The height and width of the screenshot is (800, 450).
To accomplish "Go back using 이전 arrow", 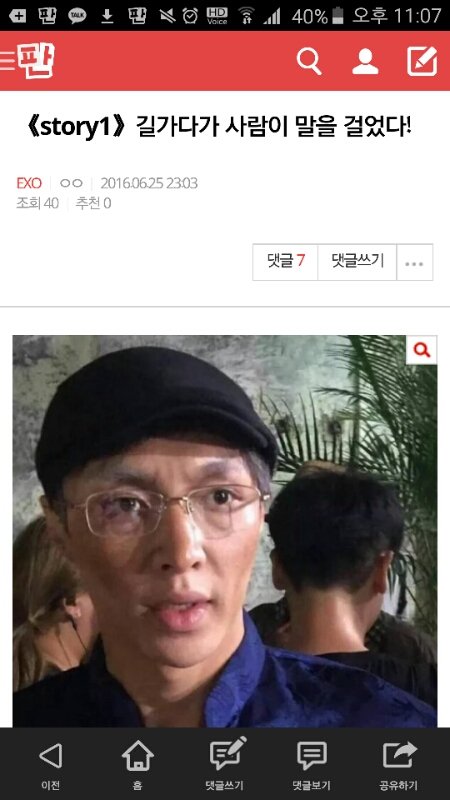I will pos(51,764).
